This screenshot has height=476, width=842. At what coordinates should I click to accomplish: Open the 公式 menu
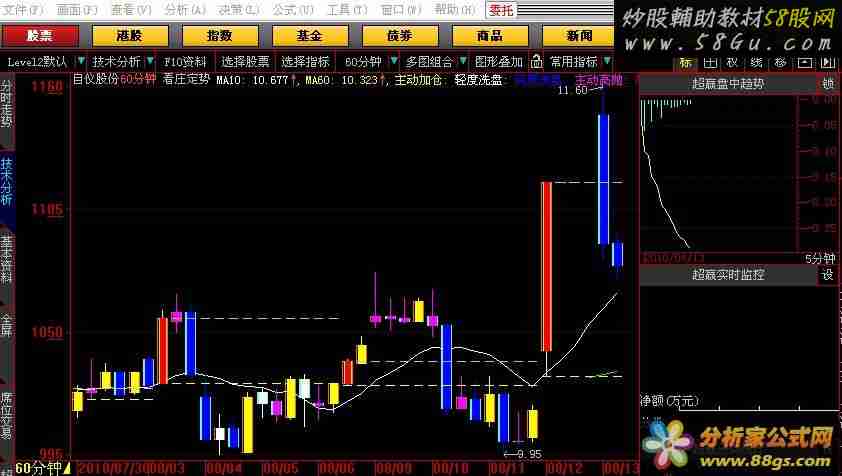pyautogui.click(x=293, y=9)
